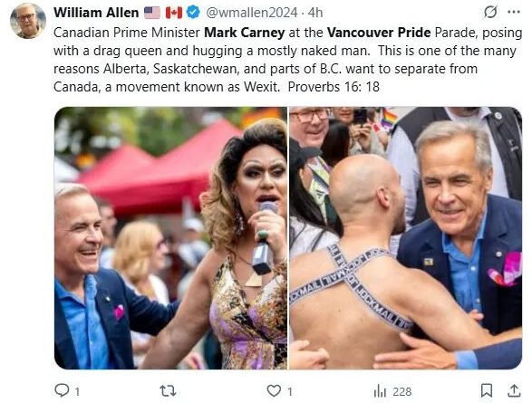Image resolution: width=532 pixels, height=403 pixels.
Task: Click the 228 views count
Action: pos(402,392)
